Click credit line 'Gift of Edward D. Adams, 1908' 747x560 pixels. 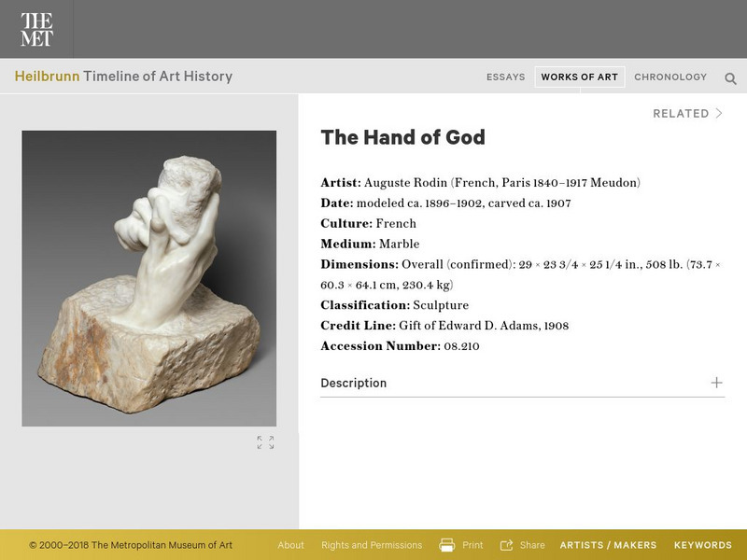[484, 326]
